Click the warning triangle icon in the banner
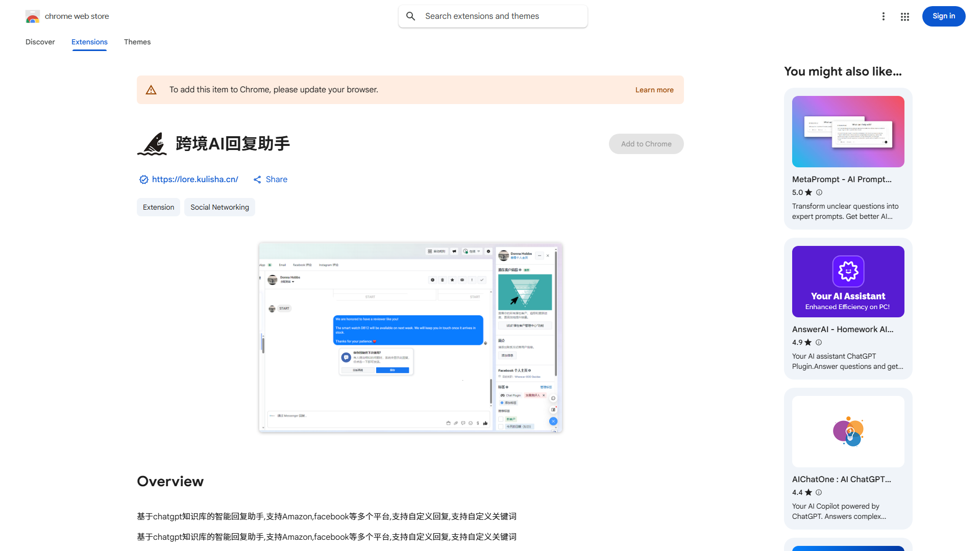The image size is (980, 551). click(151, 89)
